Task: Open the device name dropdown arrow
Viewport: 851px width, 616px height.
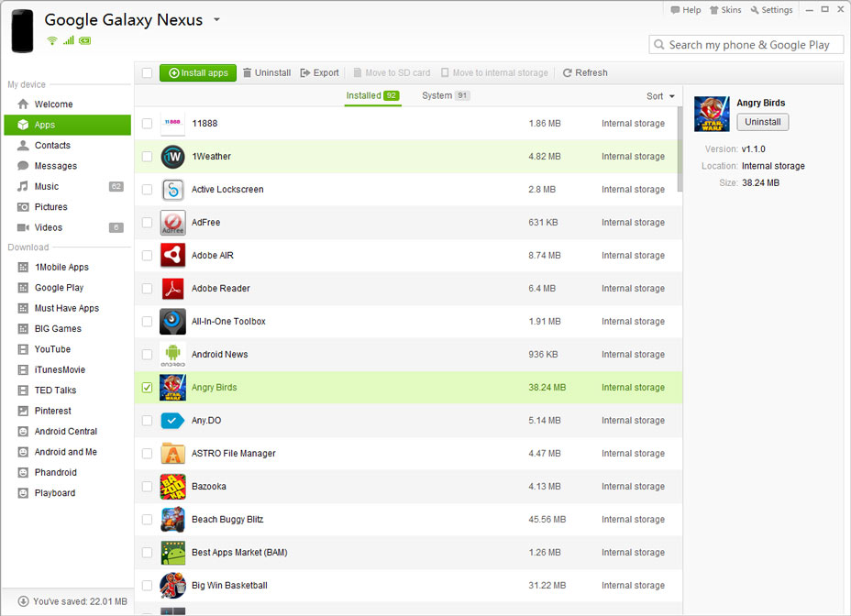Action: pyautogui.click(x=216, y=19)
